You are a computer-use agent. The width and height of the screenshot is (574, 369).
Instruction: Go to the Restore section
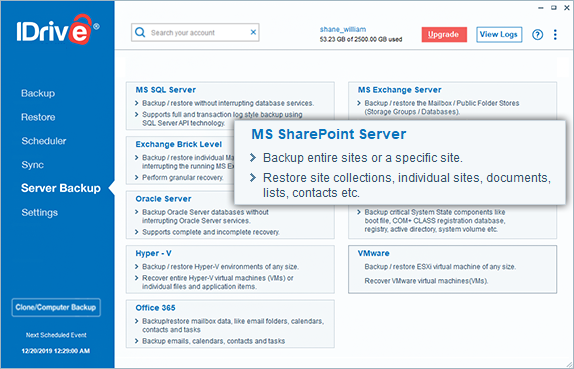click(x=38, y=117)
